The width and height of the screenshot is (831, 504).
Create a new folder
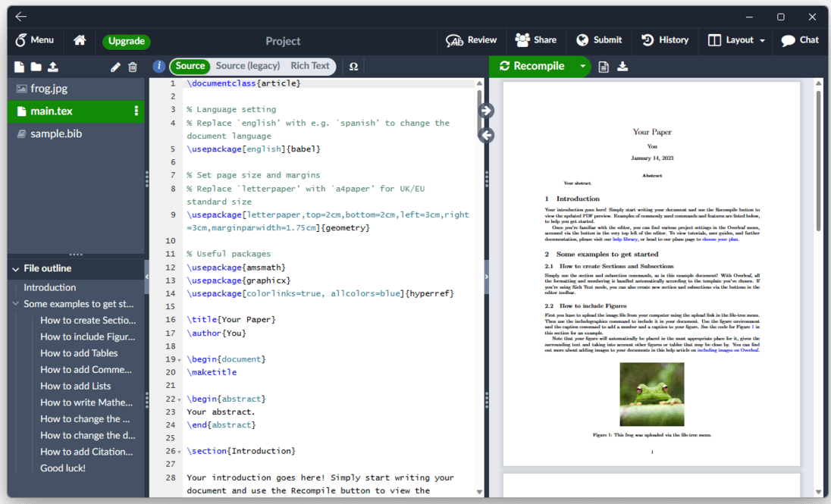[35, 67]
